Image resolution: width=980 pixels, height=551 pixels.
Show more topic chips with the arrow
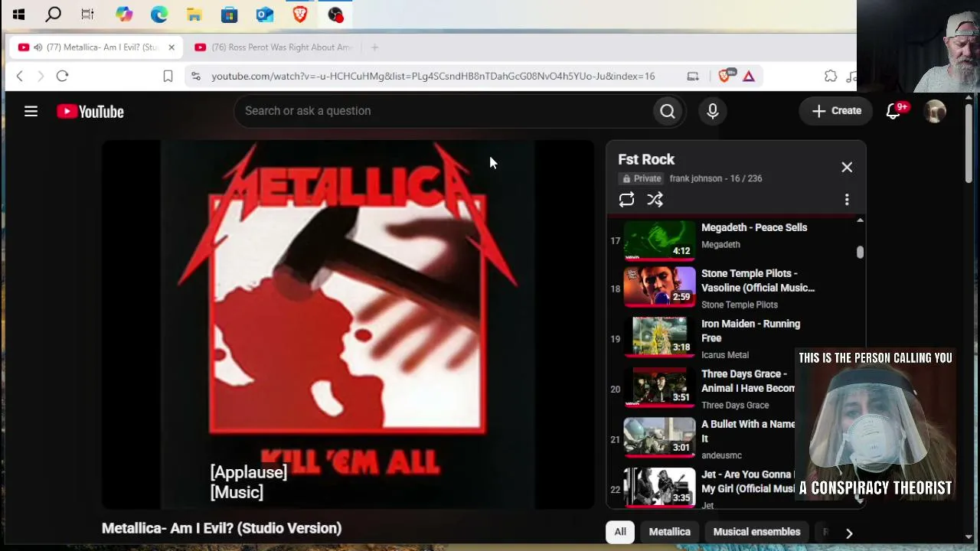click(x=849, y=533)
